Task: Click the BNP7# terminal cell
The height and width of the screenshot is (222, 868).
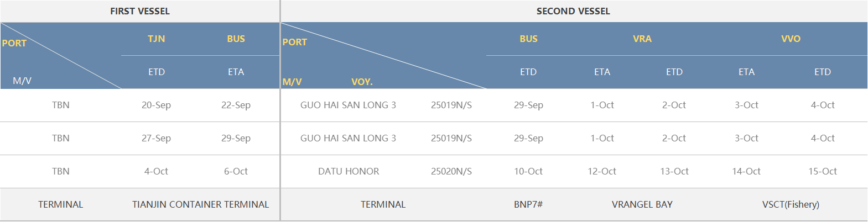Action: point(528,204)
